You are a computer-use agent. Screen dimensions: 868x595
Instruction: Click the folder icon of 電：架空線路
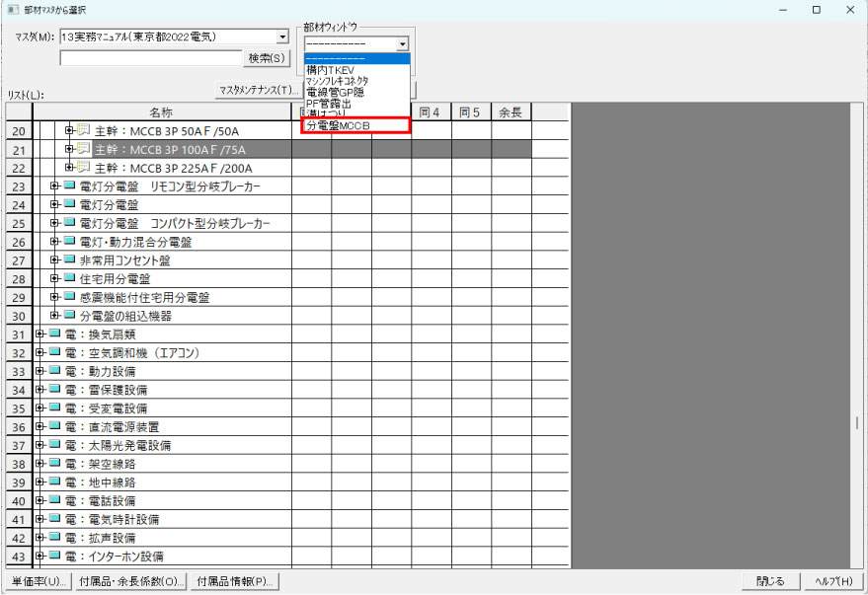[x=54, y=463]
